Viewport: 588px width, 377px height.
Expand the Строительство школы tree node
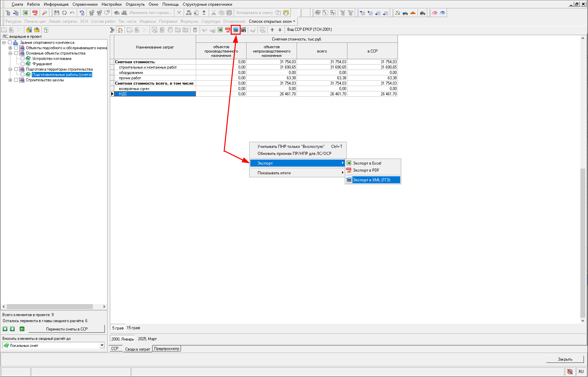click(10, 80)
